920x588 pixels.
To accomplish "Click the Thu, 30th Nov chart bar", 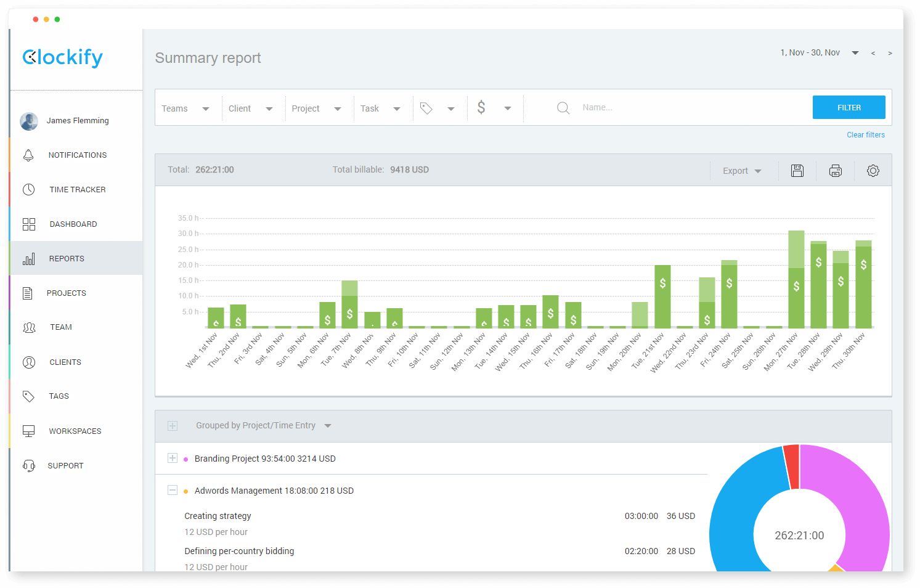I will pos(863,284).
